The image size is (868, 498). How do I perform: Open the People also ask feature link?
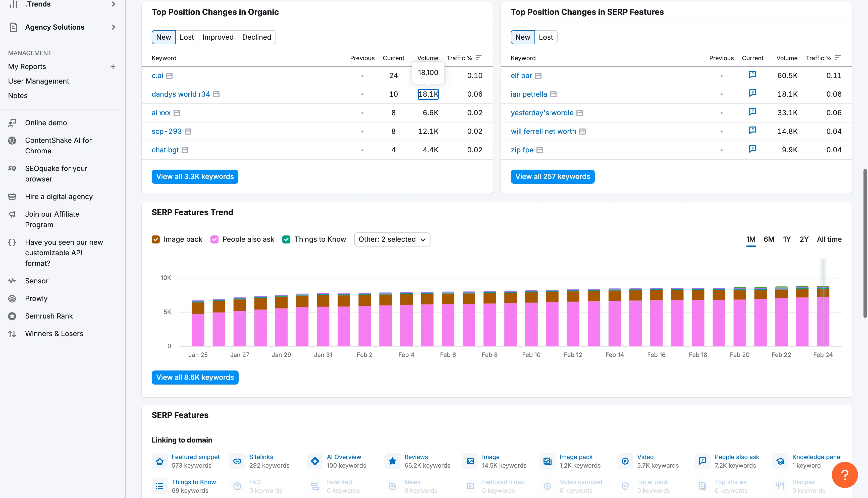(737, 457)
